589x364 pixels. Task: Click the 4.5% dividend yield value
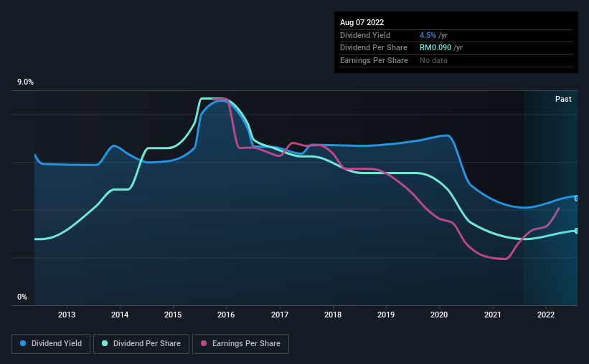click(x=428, y=35)
